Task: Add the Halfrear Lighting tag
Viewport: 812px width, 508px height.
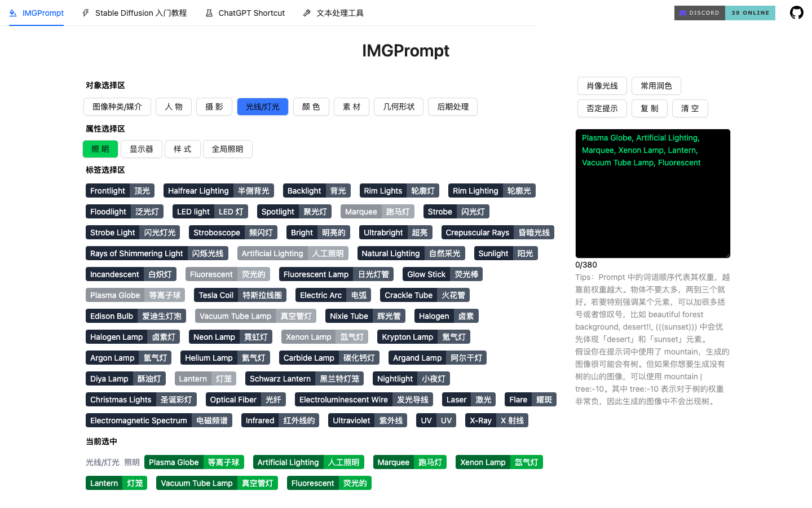Action: click(219, 191)
